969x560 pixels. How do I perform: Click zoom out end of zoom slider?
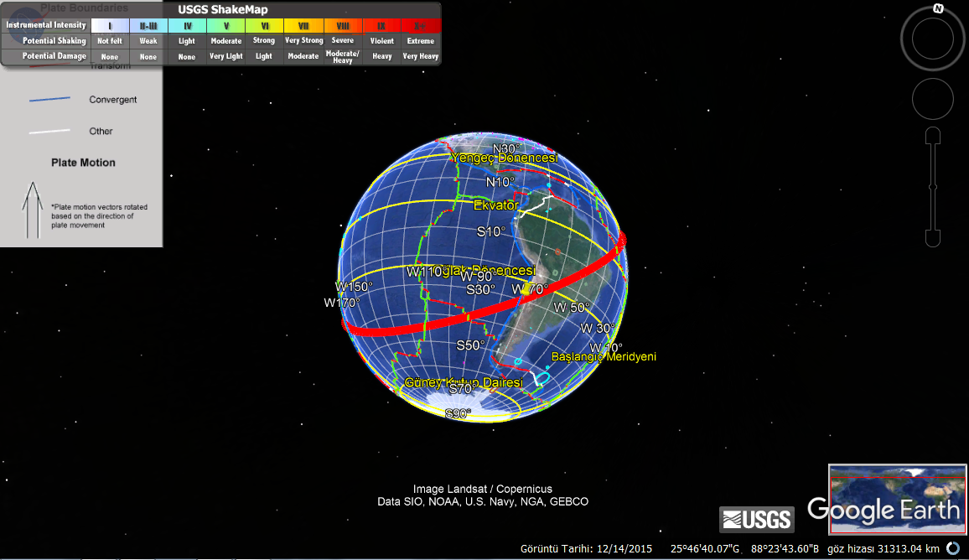(x=933, y=238)
